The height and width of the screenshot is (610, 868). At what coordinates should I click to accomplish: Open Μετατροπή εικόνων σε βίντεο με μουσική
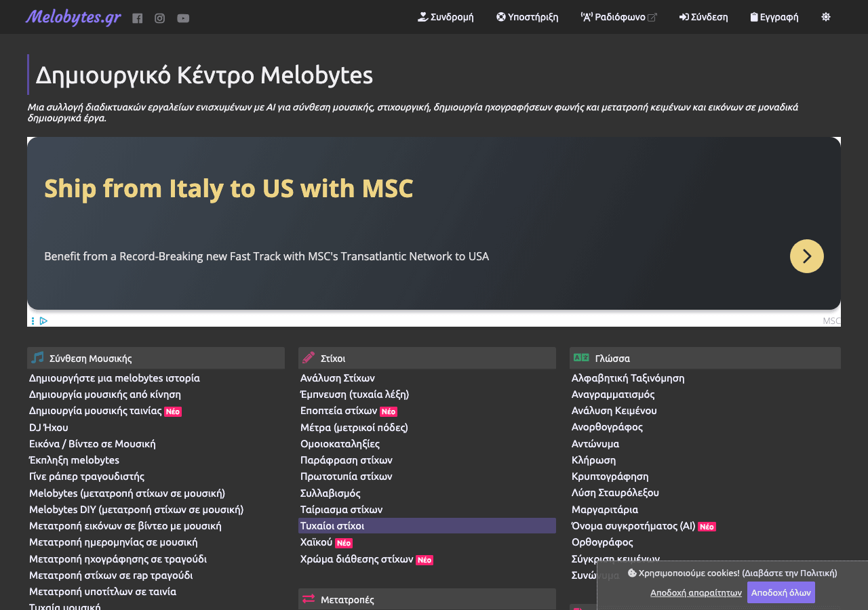point(125,525)
